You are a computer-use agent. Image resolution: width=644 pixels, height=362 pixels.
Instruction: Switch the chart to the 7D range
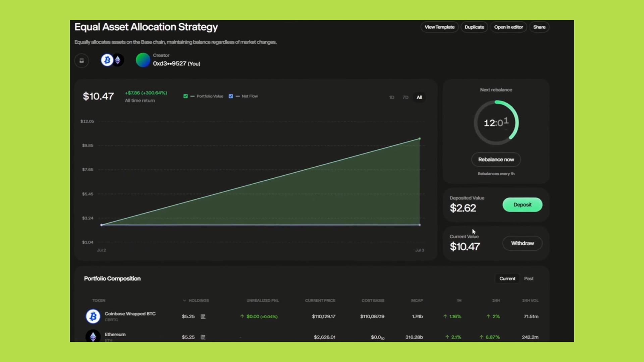[x=405, y=97]
